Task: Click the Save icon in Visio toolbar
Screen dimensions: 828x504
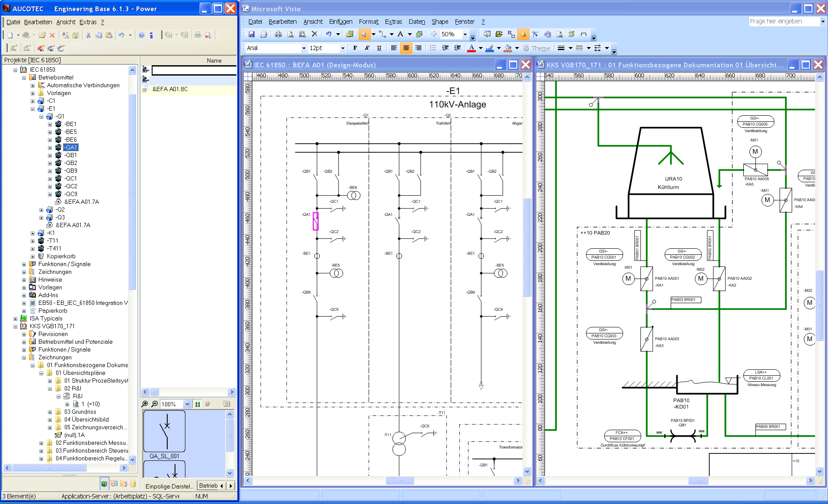Action: (x=252, y=34)
